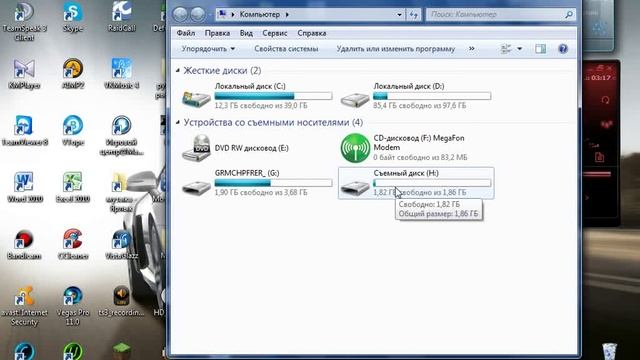Open the view options dropdown arrow
The height and width of the screenshot is (360, 640).
click(x=520, y=49)
